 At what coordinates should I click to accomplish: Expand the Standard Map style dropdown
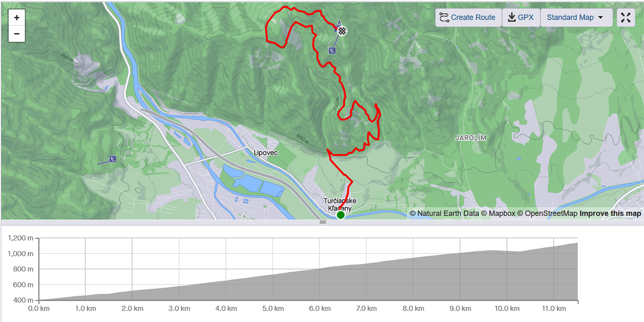(575, 17)
